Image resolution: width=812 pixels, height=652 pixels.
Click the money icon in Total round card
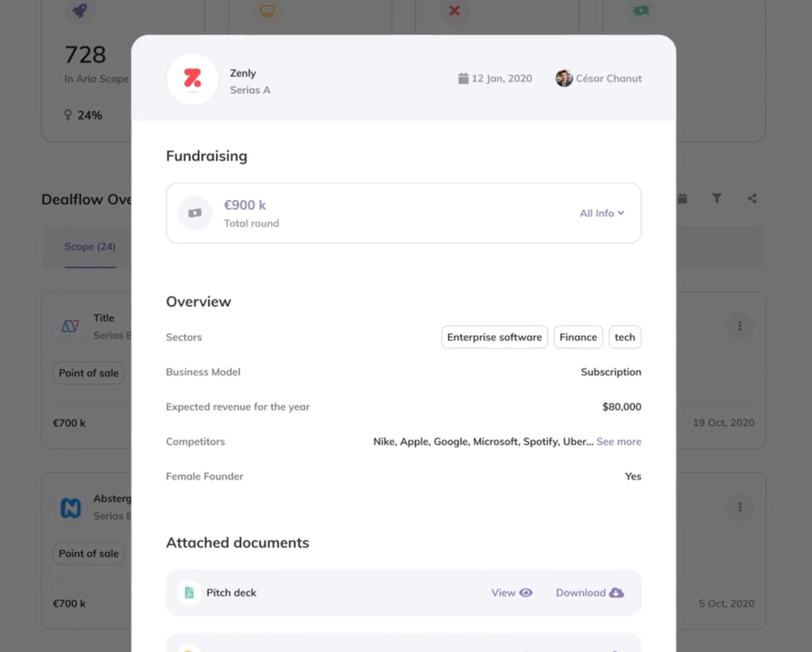(x=195, y=213)
